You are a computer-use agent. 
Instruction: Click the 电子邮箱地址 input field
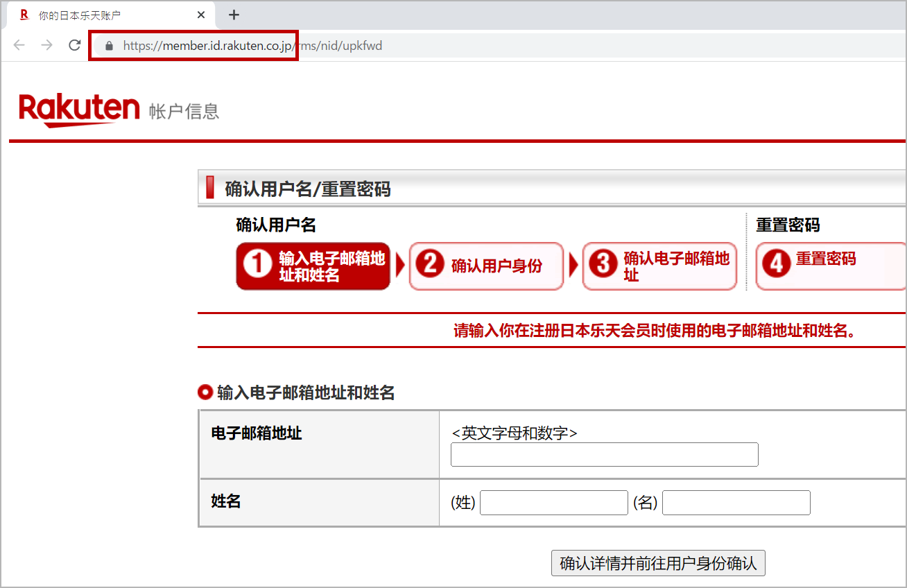coord(605,455)
